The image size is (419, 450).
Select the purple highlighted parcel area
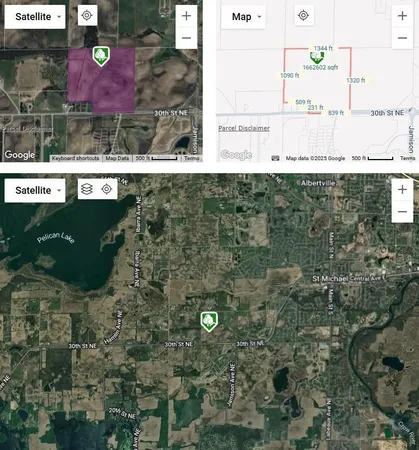pyautogui.click(x=102, y=80)
